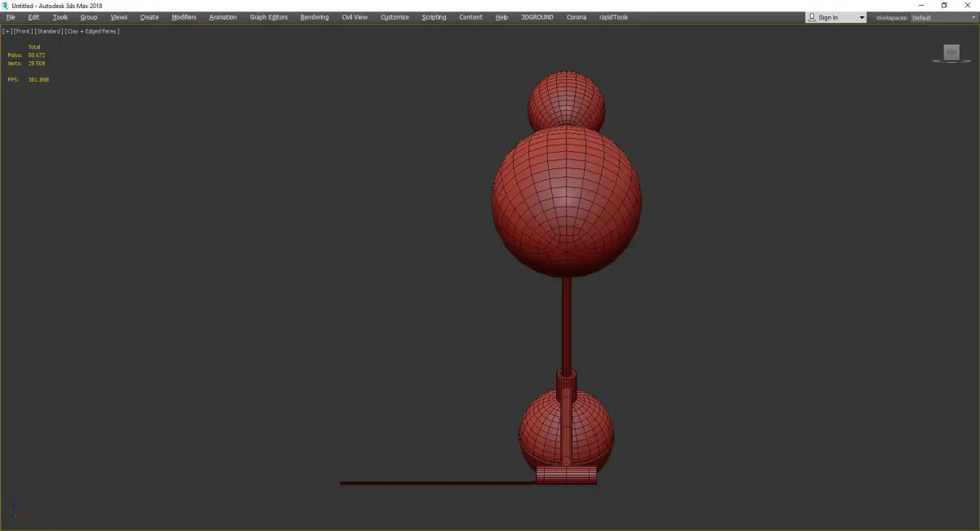980x531 pixels.
Task: Click the [Clay + Edged Faces] shading label
Action: (x=92, y=31)
